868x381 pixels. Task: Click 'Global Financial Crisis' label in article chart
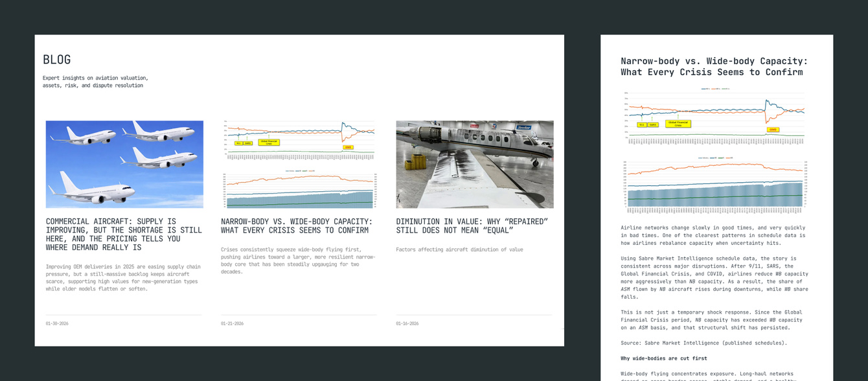pos(678,124)
